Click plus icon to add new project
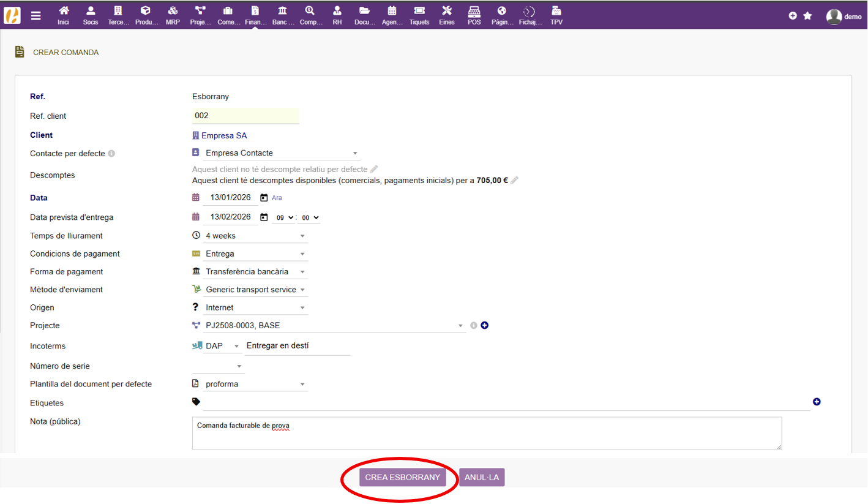This screenshot has height=504, width=868. click(485, 325)
